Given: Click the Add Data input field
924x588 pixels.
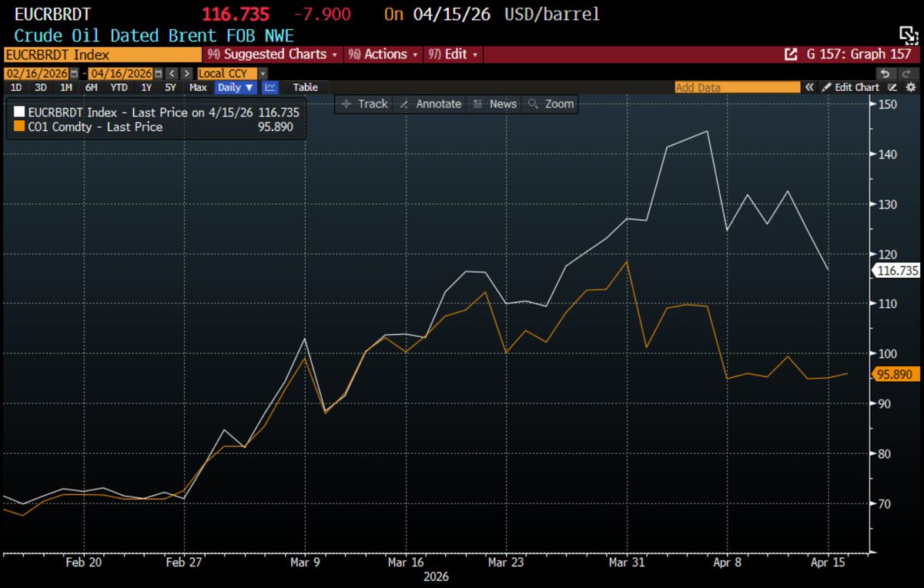Looking at the screenshot, I should point(737,87).
